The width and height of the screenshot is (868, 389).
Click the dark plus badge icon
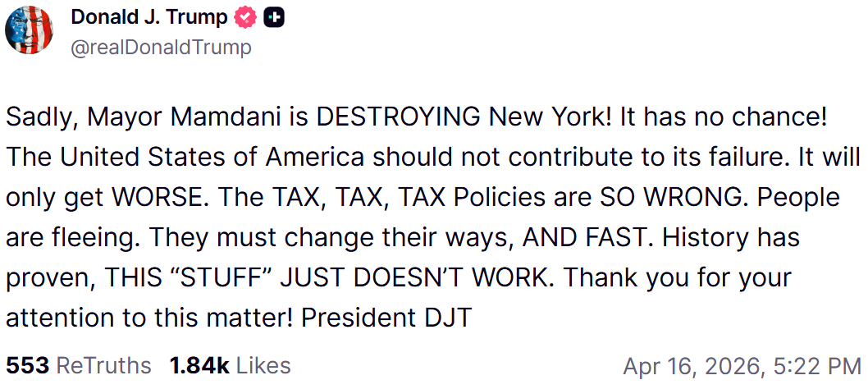(x=273, y=17)
